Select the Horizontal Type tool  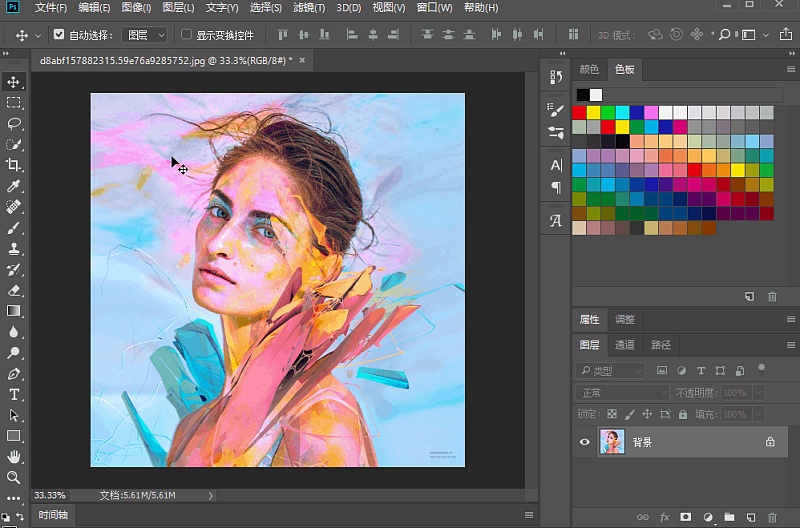click(14, 394)
